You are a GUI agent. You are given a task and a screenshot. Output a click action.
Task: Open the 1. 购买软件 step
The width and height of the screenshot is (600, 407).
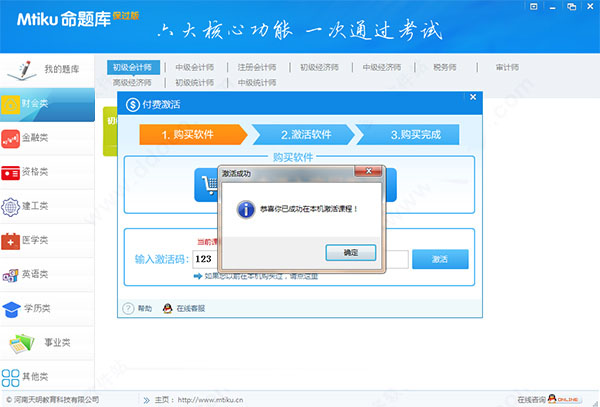[x=192, y=135]
